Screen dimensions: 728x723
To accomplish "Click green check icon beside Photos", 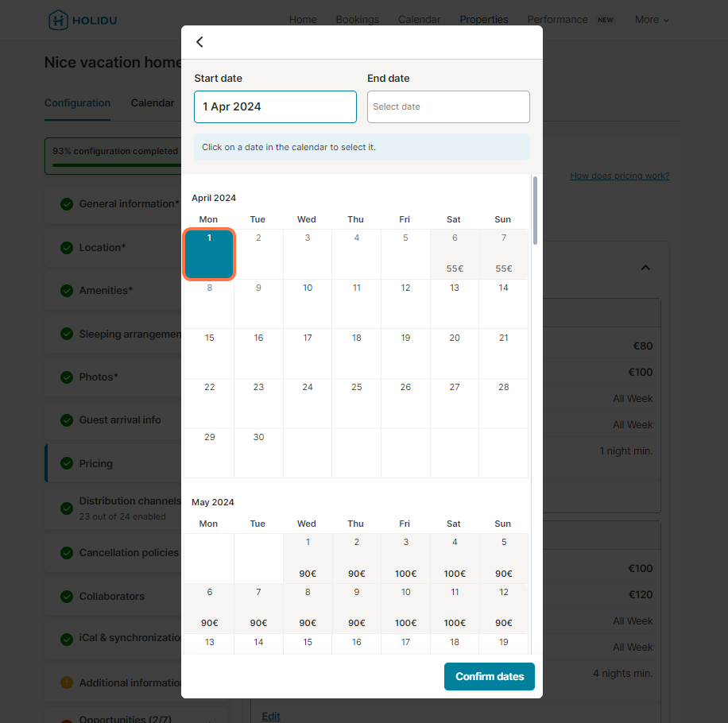I will click(x=67, y=377).
